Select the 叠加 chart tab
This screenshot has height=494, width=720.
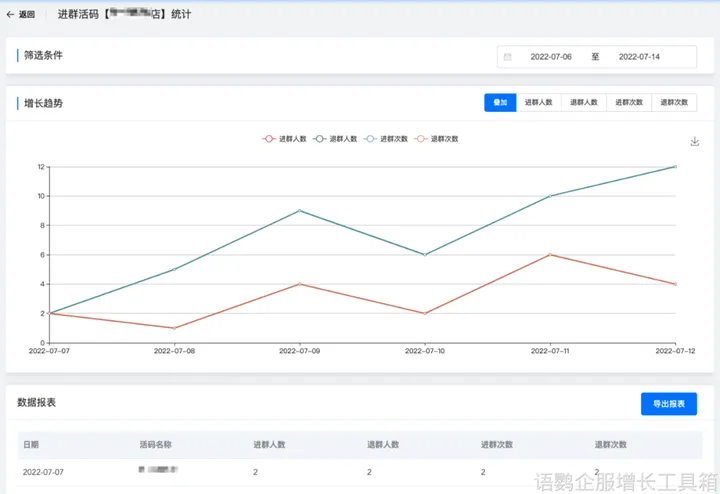[500, 103]
